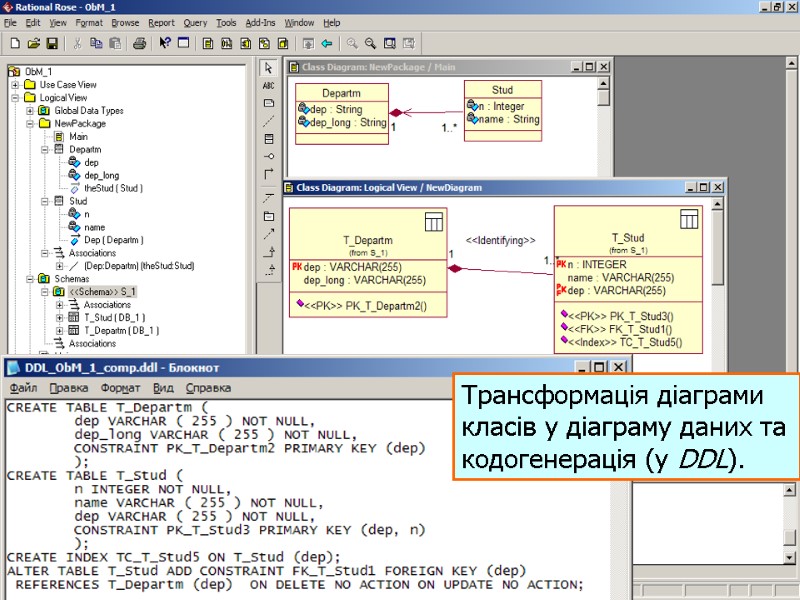Image resolution: width=800 pixels, height=600 pixels.
Task: Click the Print toolbar icon
Action: tap(140, 43)
